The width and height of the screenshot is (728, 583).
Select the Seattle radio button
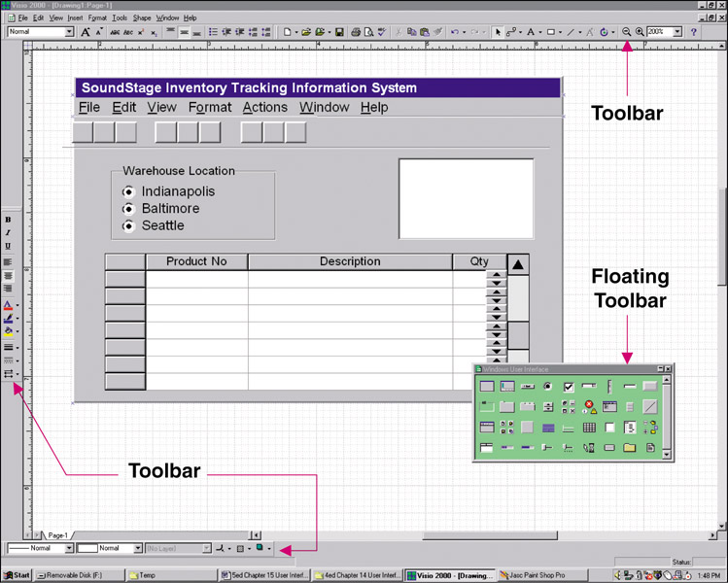(128, 226)
